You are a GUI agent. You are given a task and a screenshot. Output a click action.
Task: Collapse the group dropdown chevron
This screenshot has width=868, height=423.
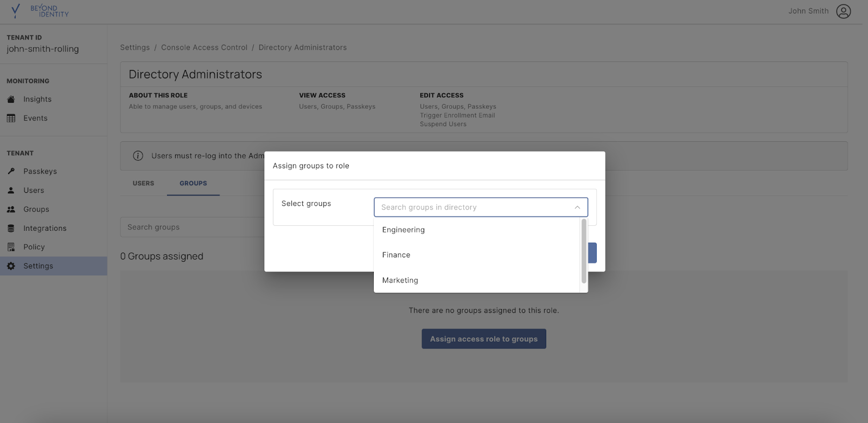[577, 207]
